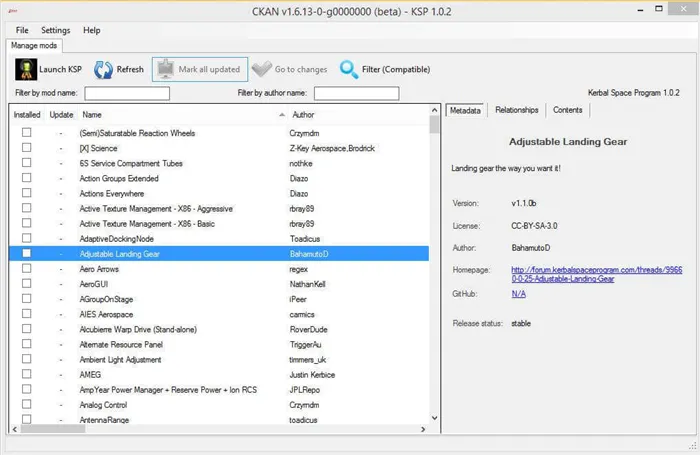Switch to the Metadata tab

point(465,110)
